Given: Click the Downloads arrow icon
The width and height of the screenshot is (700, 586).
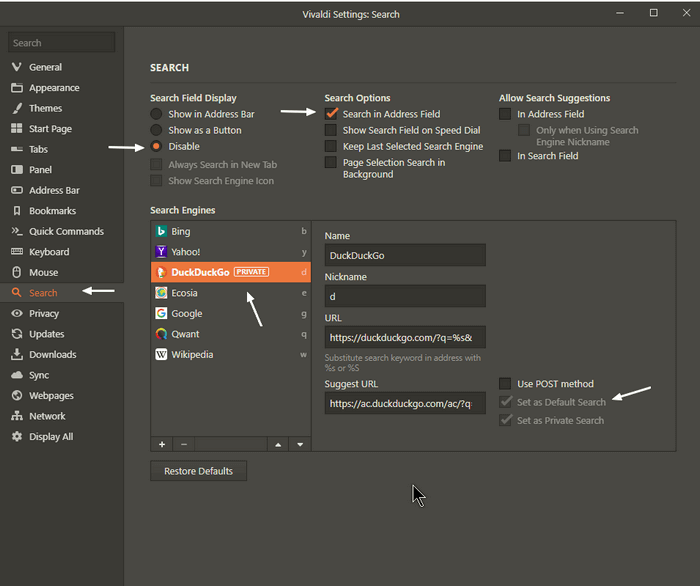Looking at the screenshot, I should [x=17, y=354].
